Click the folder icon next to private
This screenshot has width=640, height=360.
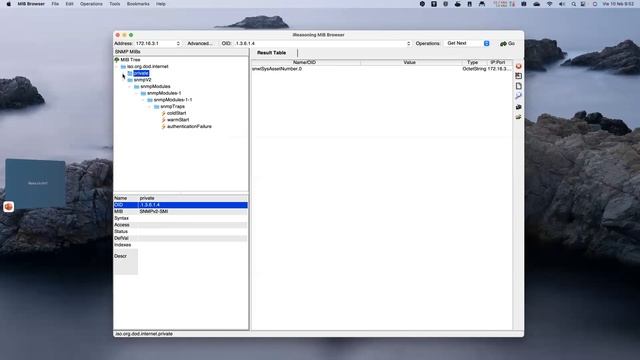130,73
